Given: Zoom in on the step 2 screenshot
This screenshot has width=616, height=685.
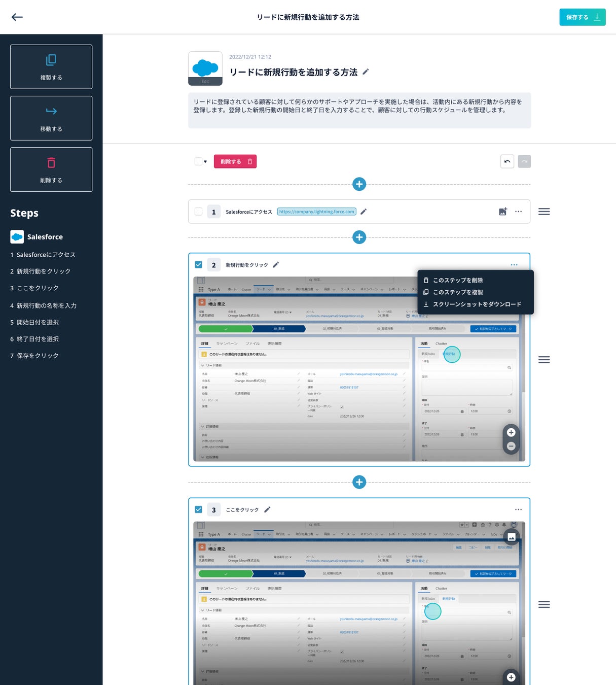Looking at the screenshot, I should point(511,432).
